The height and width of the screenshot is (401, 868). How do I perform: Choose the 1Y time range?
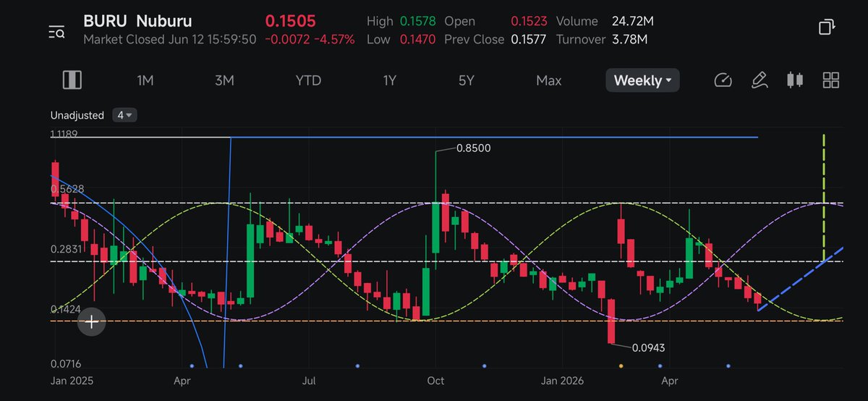[x=390, y=80]
